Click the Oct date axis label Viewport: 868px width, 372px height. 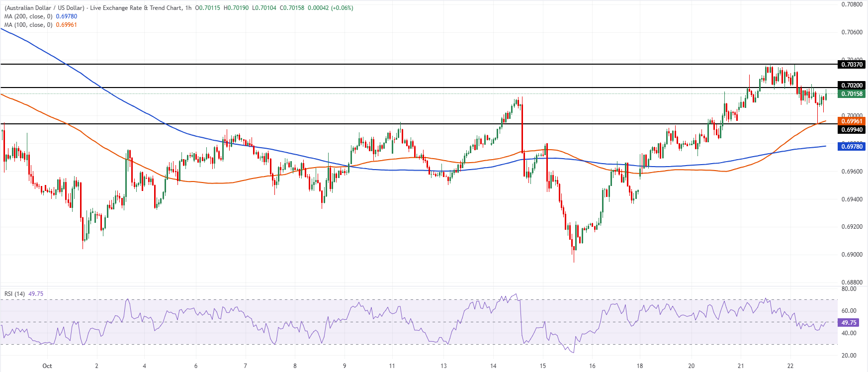pos(47,366)
